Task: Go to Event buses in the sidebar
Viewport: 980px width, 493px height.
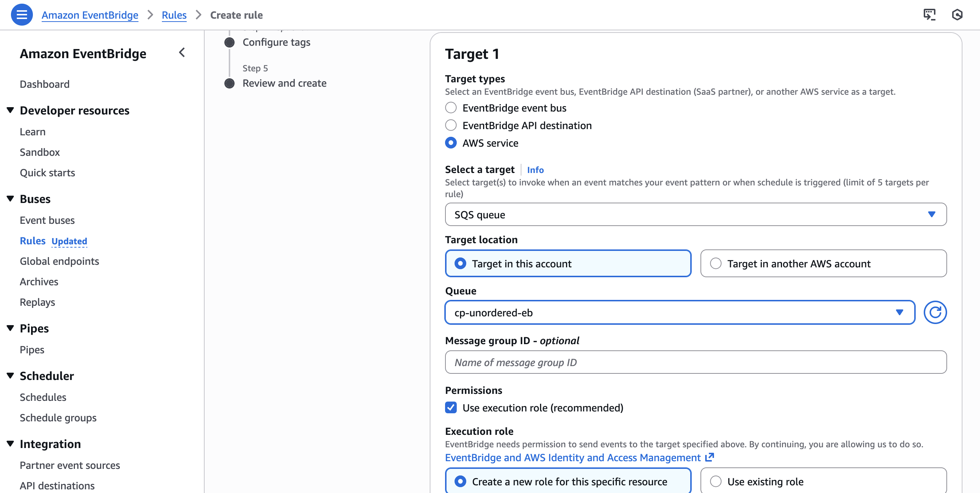Action: [x=47, y=220]
